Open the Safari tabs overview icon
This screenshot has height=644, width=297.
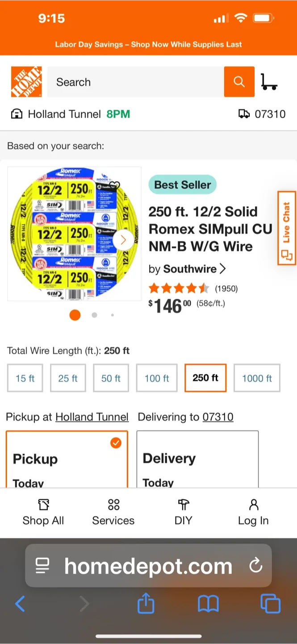tap(270, 604)
